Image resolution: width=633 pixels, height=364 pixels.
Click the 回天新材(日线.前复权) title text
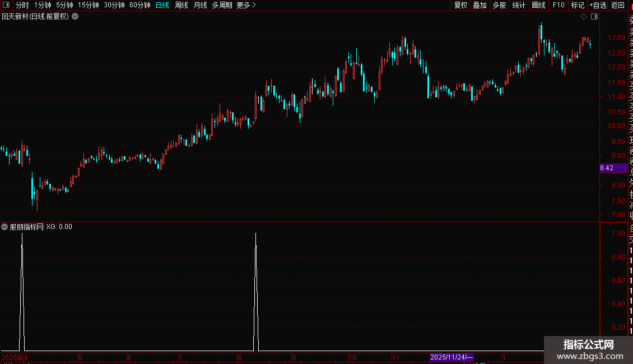(x=35, y=17)
